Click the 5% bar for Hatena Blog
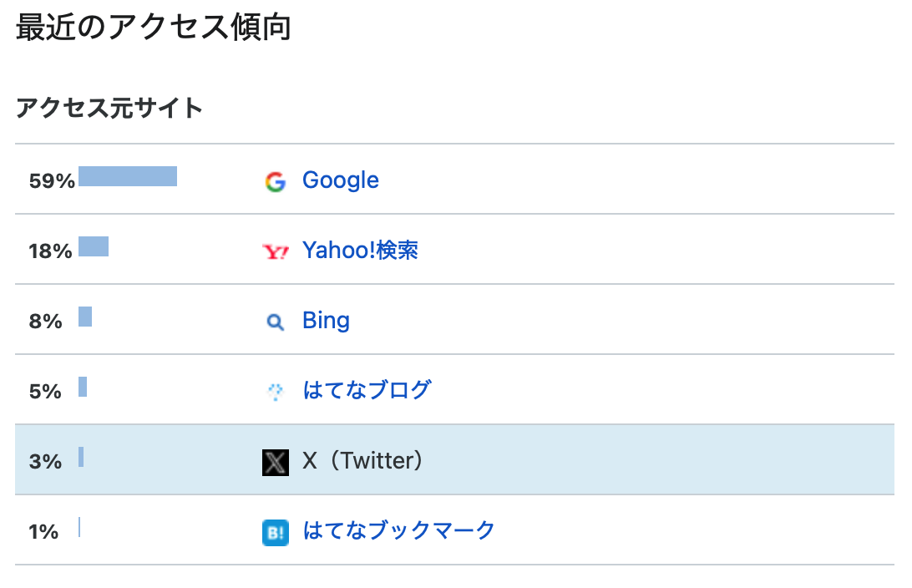Screen dimensions: 912x588 [x=83, y=387]
